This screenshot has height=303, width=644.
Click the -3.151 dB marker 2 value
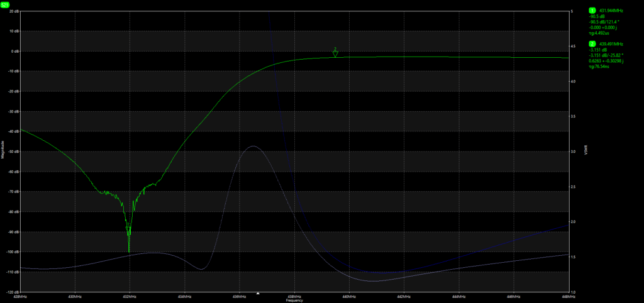(x=598, y=49)
